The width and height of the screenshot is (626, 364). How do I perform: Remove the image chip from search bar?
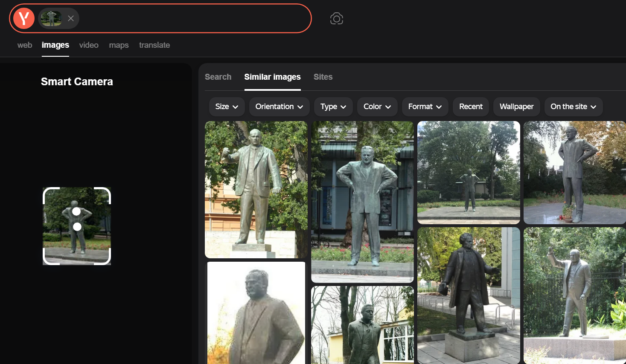(x=71, y=18)
